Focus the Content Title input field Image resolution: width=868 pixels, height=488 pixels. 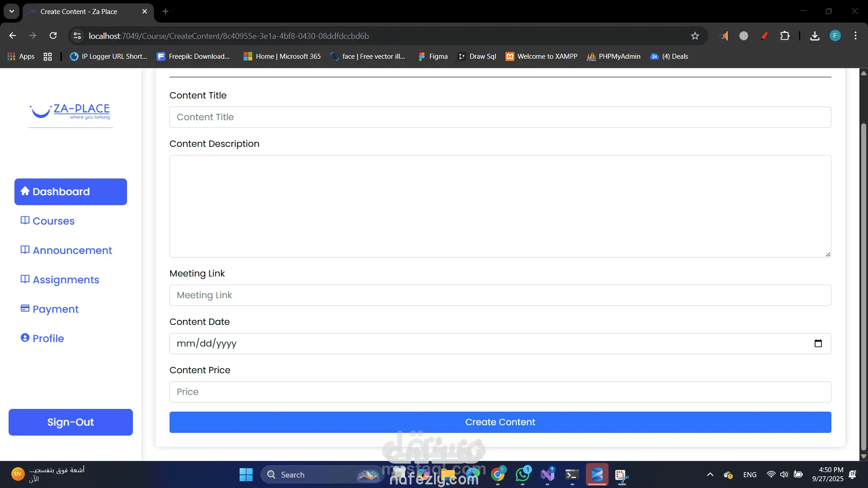click(500, 117)
